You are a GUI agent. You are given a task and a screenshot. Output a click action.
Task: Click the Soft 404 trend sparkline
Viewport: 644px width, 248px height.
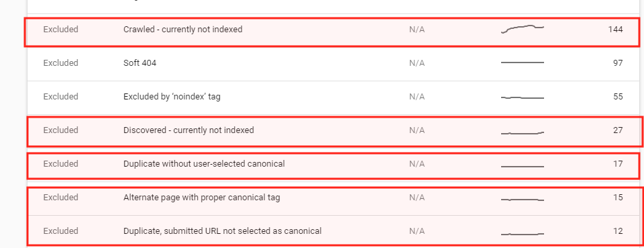click(523, 63)
